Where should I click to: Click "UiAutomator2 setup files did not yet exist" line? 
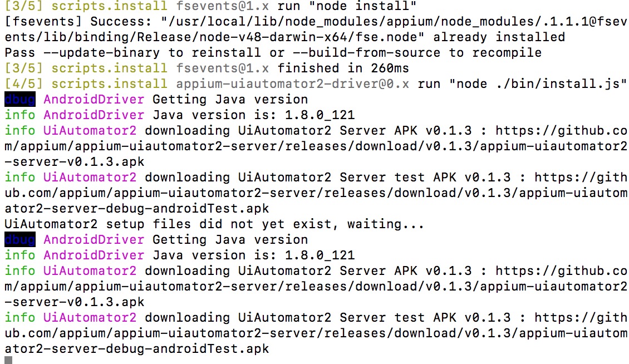tap(214, 224)
